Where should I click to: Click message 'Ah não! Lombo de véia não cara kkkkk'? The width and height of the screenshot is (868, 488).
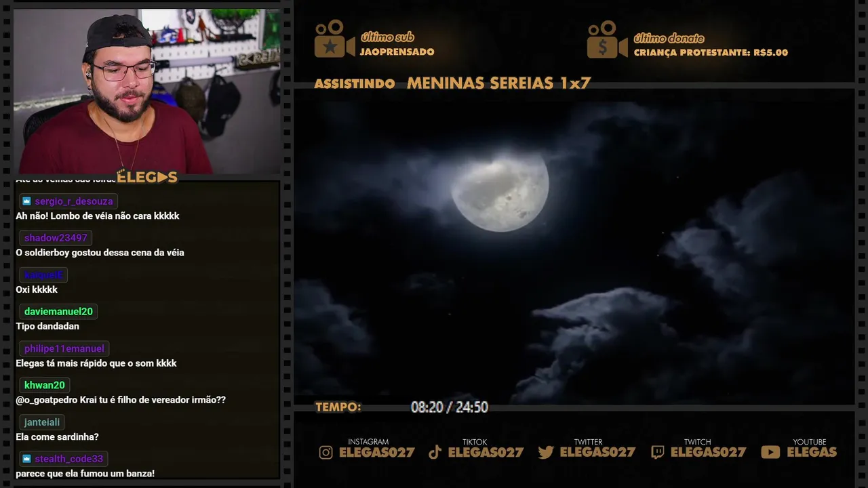click(x=98, y=216)
